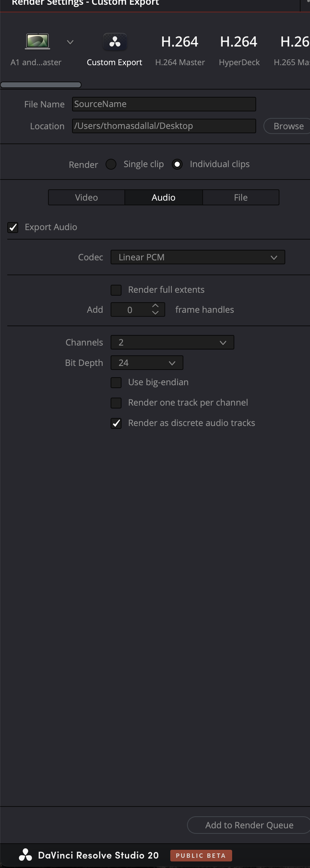Switch to the Video tab
This screenshot has height=868, width=310.
pos(87,197)
